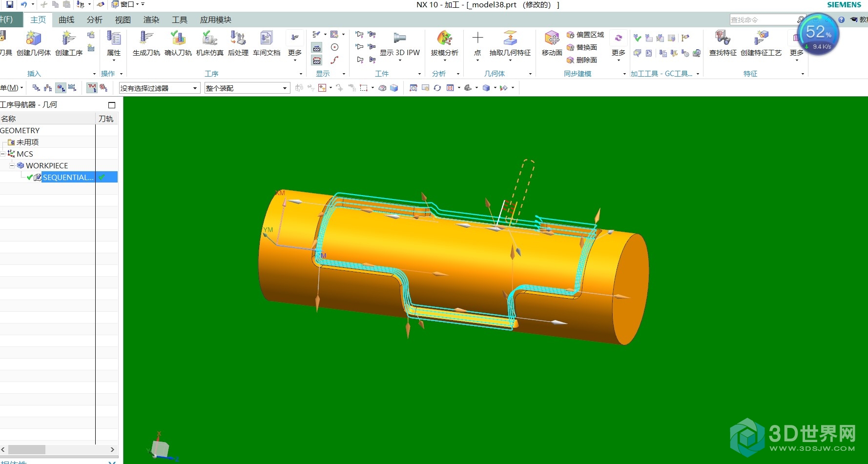868x464 pixels.
Task: Select the SEQUENTIAL operation row
Action: tap(59, 177)
